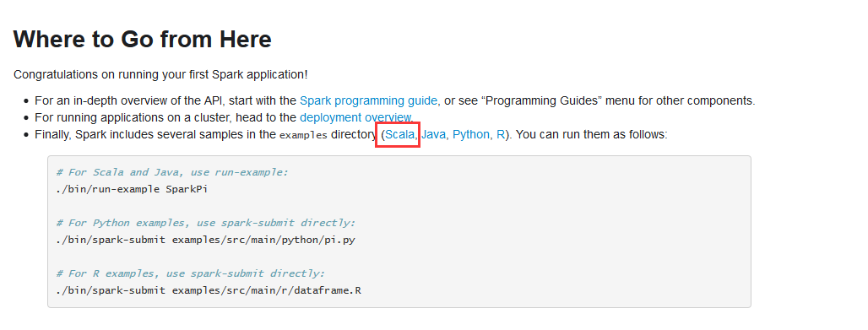Open the Java examples link
Screen dimensions: 868x330
pos(433,134)
